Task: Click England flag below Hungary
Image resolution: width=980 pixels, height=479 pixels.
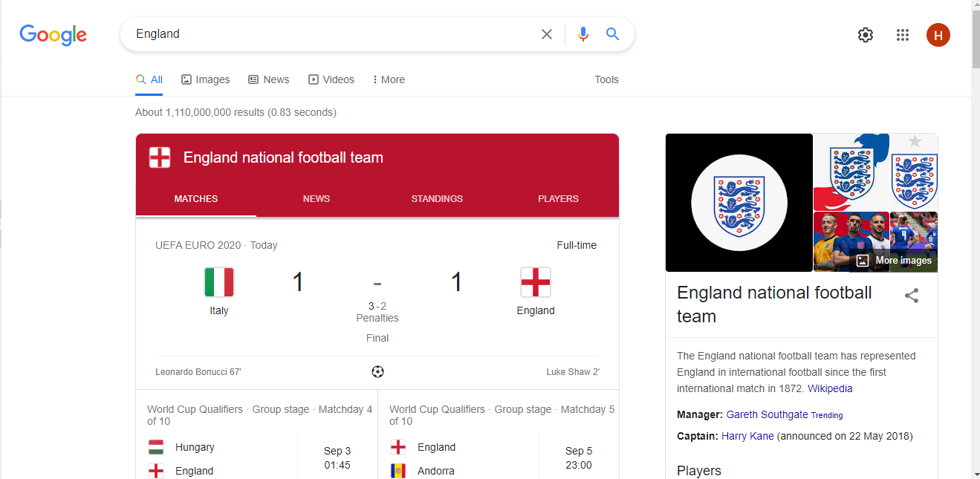Action: click(156, 471)
